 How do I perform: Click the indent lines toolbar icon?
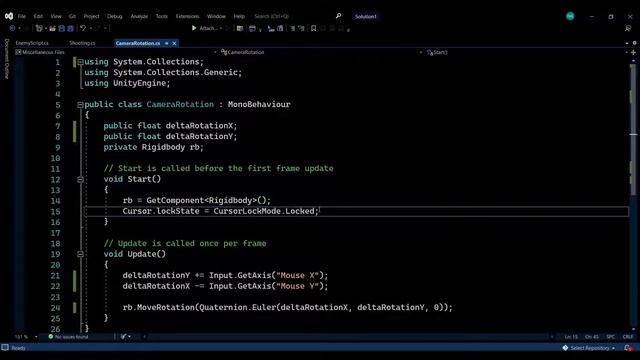tap(293, 28)
